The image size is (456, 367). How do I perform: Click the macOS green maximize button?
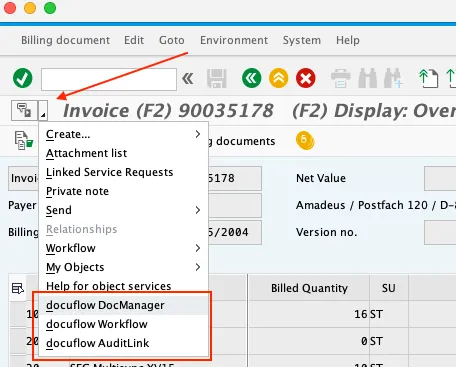click(x=50, y=8)
